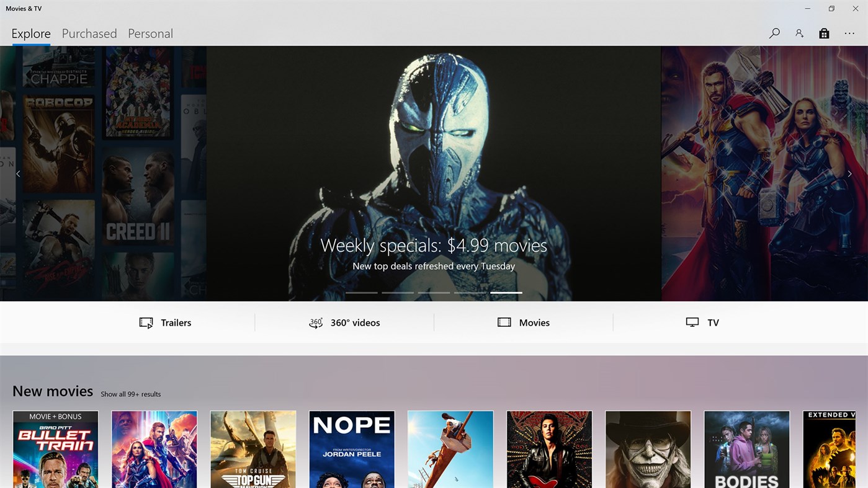Click the highlighted carousel progress indicator
This screenshot has width=868, height=488.
(x=506, y=292)
